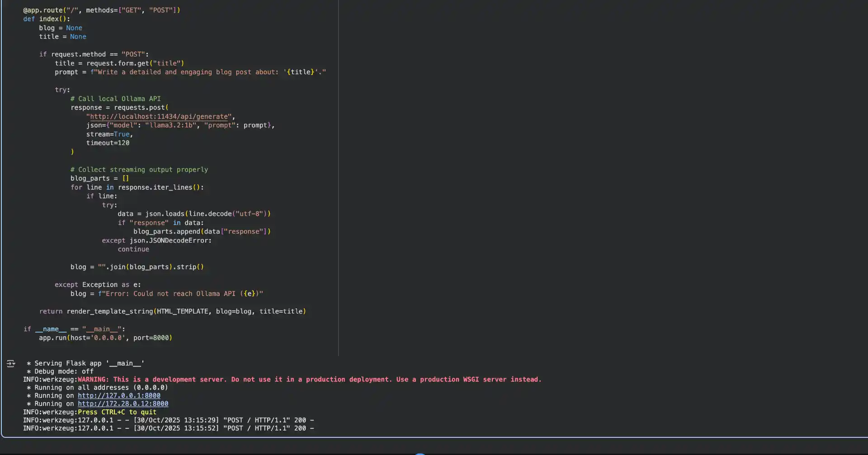Click the stream=True parameter line
The image size is (868, 455).
(110, 134)
